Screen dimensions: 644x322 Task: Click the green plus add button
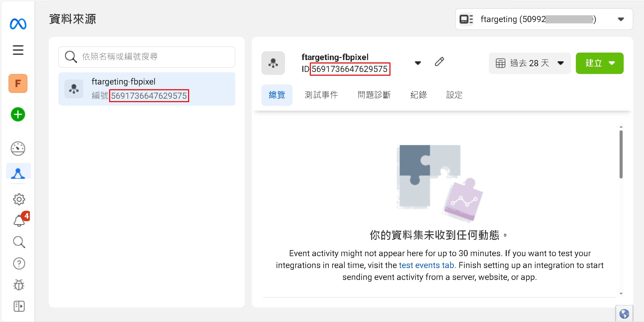tap(18, 114)
